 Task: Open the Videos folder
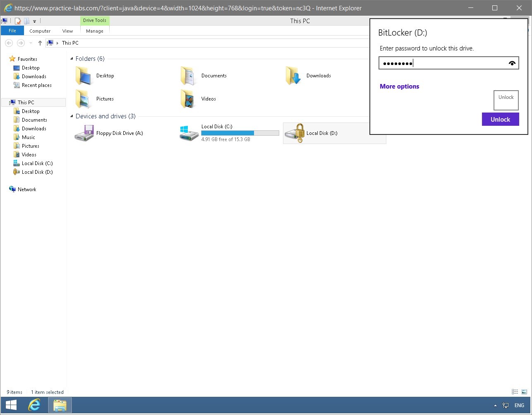(208, 99)
